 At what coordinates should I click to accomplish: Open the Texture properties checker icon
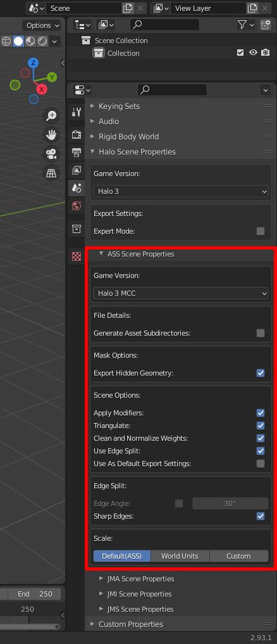(x=77, y=256)
